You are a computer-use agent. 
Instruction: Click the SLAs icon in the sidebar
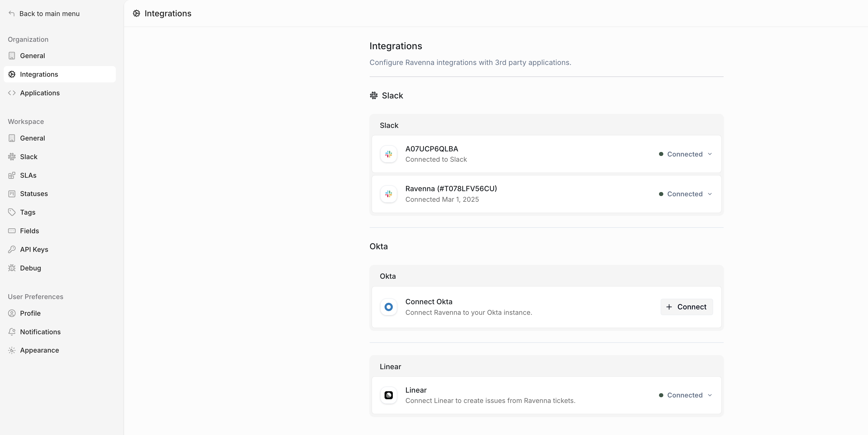click(x=12, y=175)
